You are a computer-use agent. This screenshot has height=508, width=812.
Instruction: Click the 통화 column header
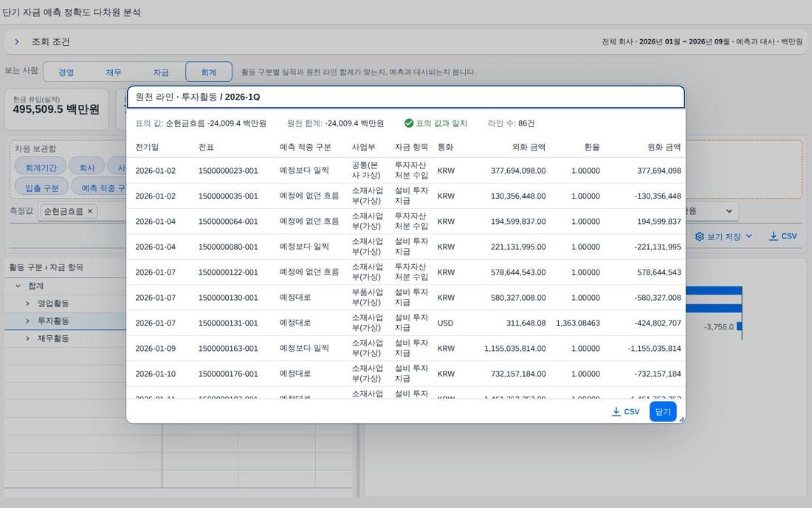click(445, 147)
